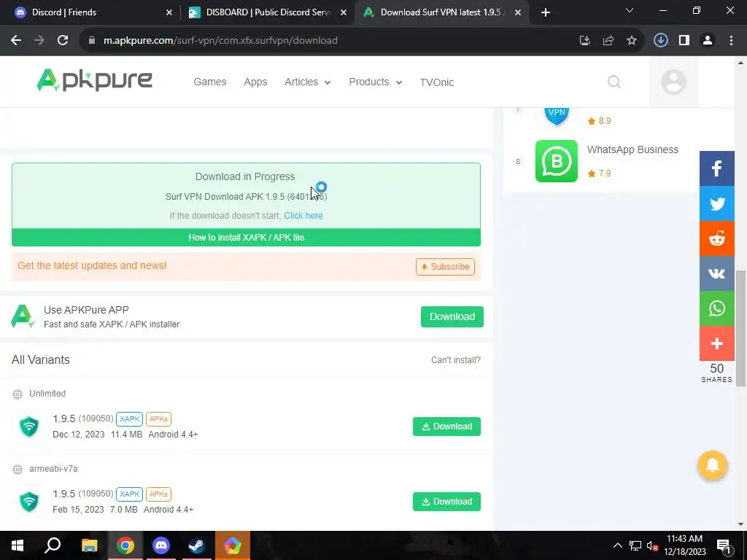Image resolution: width=747 pixels, height=560 pixels.
Task: Expand the Articles dropdown
Action: click(x=307, y=82)
